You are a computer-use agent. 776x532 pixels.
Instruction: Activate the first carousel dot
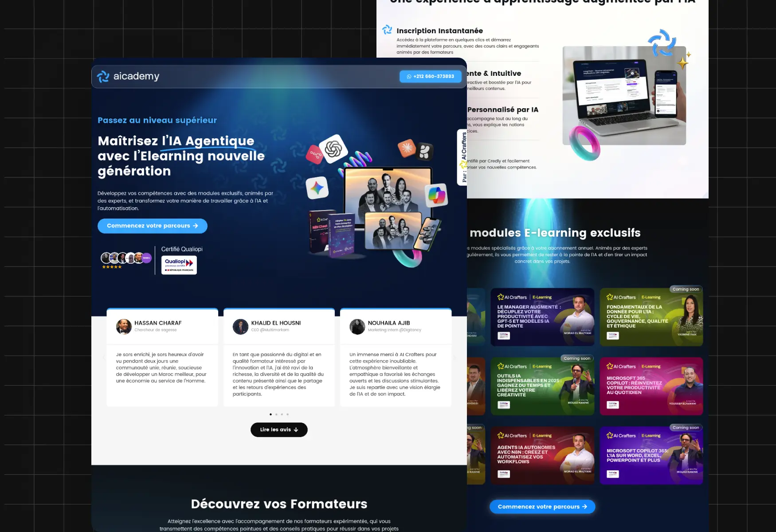tap(270, 414)
